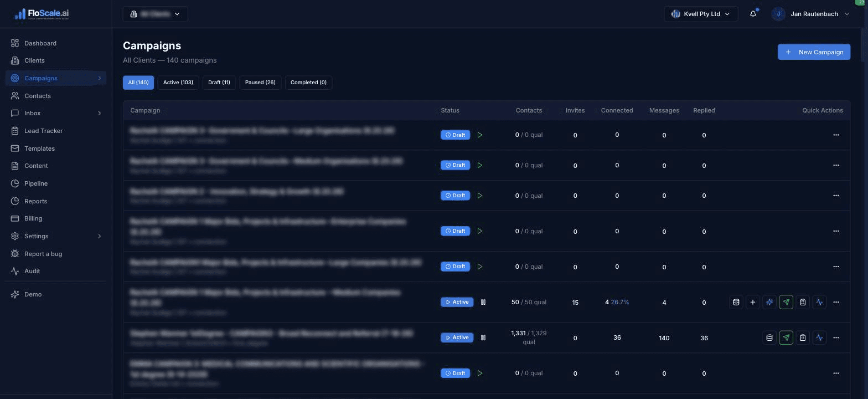This screenshot has width=868, height=399.
Task: Click the clipboard icon in the 50-contact row
Action: [x=803, y=302]
